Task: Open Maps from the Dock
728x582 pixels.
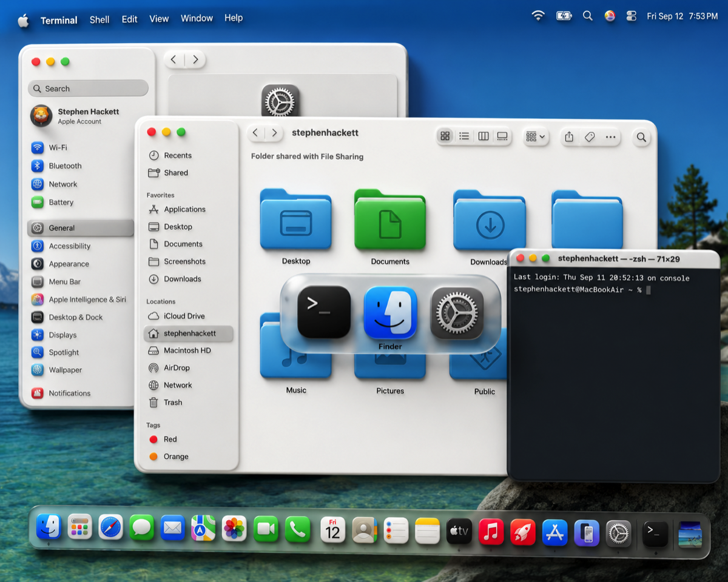Action: coord(203,528)
